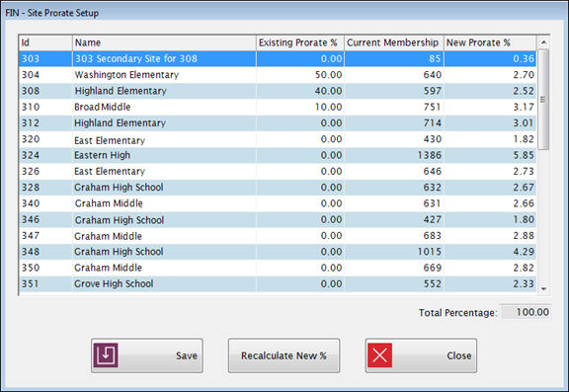This screenshot has height=392, width=569.
Task: Sort by the Id column header
Action: [x=45, y=42]
